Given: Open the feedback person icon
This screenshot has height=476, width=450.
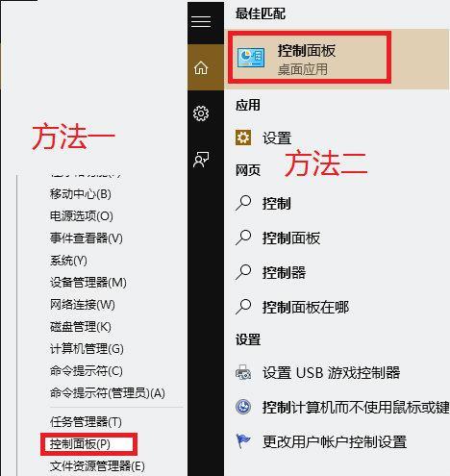Looking at the screenshot, I should tap(201, 160).
